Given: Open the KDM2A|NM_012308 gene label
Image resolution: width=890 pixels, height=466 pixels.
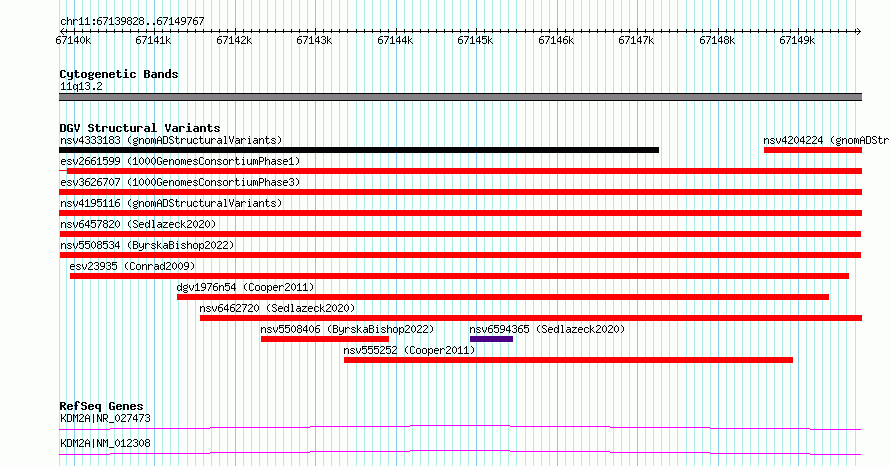Looking at the screenshot, I should pyautogui.click(x=105, y=443).
